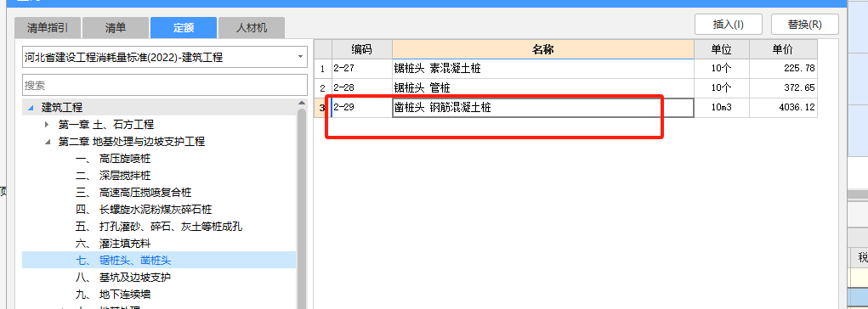Select 二、深层搅拌桩 tree item
The width and height of the screenshot is (868, 309).
pyautogui.click(x=113, y=176)
